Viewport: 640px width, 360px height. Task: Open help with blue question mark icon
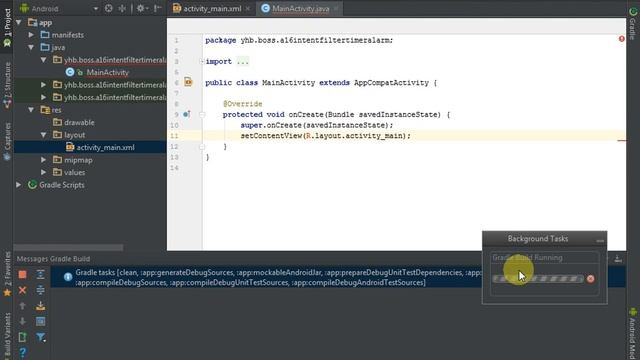point(22,352)
